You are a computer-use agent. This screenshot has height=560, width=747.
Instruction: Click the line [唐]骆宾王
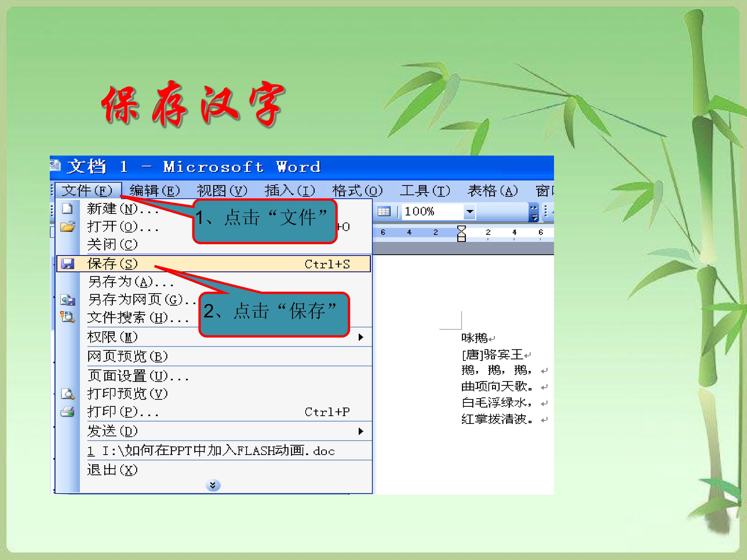coord(492,354)
